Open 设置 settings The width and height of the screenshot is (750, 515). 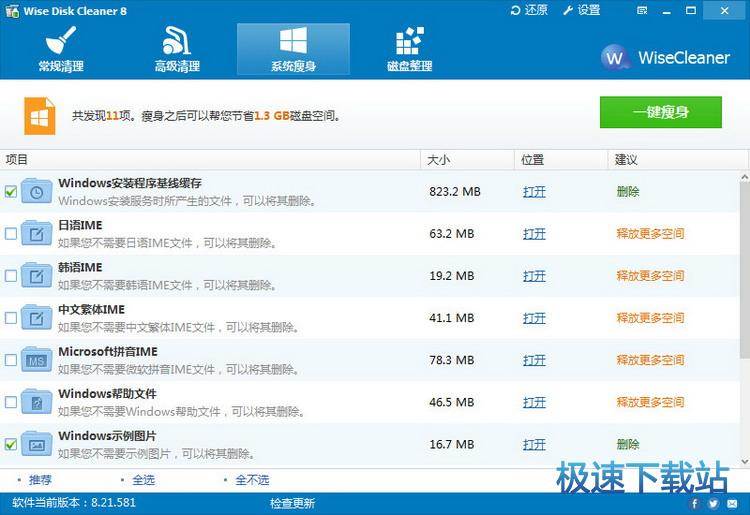pos(582,10)
